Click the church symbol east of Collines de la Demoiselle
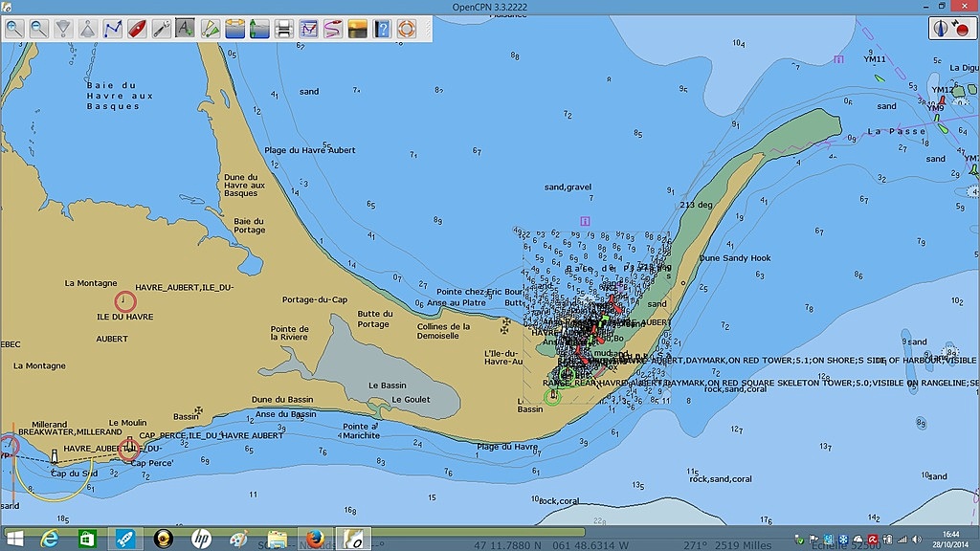980x551 pixels. click(505, 326)
